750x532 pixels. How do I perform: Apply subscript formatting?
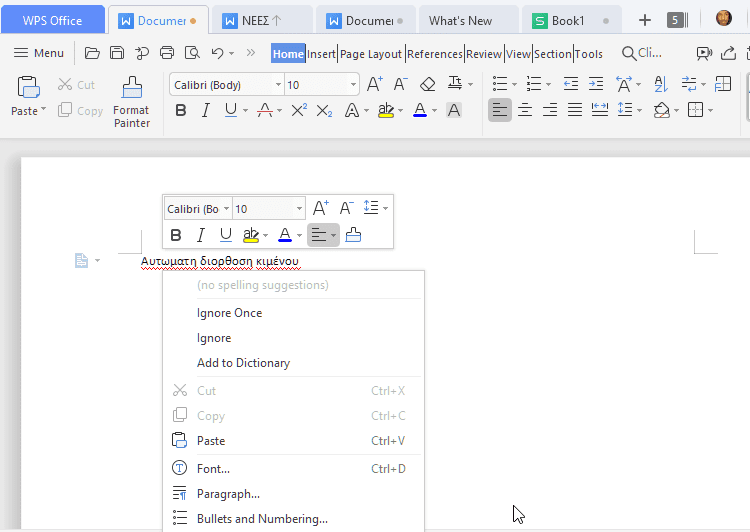pos(324,111)
